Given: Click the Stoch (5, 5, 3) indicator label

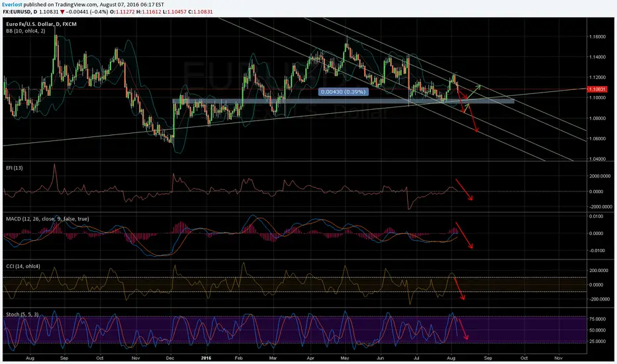Looking at the screenshot, I should pos(22,314).
